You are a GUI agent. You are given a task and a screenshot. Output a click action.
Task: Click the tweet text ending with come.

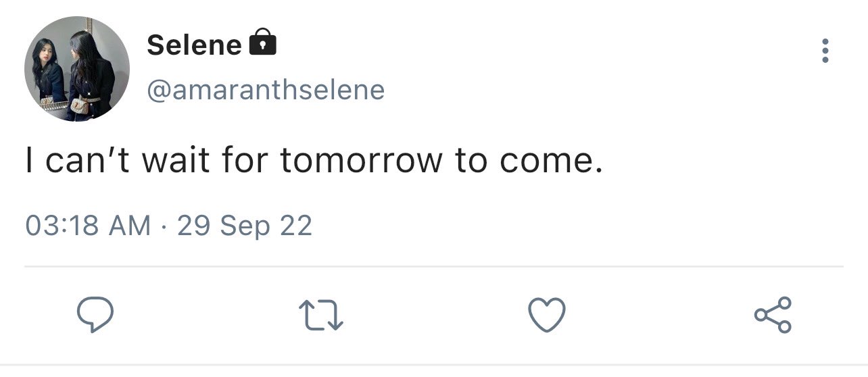[314, 161]
